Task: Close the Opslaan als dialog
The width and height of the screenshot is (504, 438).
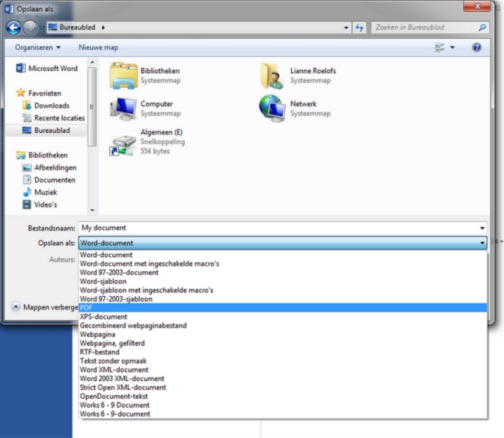Action: point(477,6)
